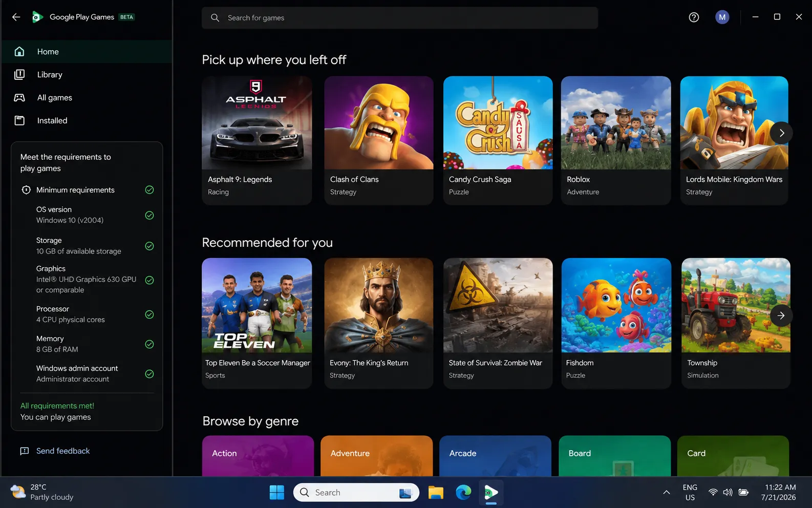Image resolution: width=812 pixels, height=508 pixels.
Task: Open the Evony: The King's Return card
Action: click(379, 323)
